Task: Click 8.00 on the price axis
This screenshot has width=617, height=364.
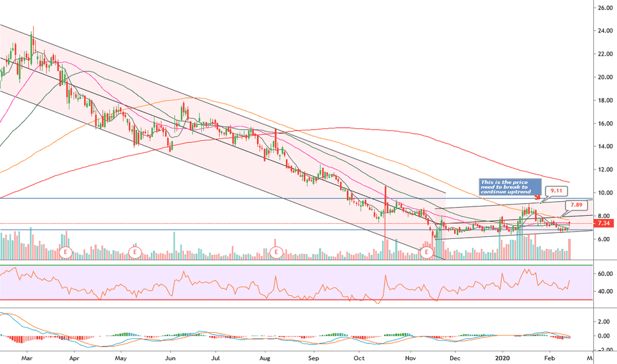Action: click(605, 216)
